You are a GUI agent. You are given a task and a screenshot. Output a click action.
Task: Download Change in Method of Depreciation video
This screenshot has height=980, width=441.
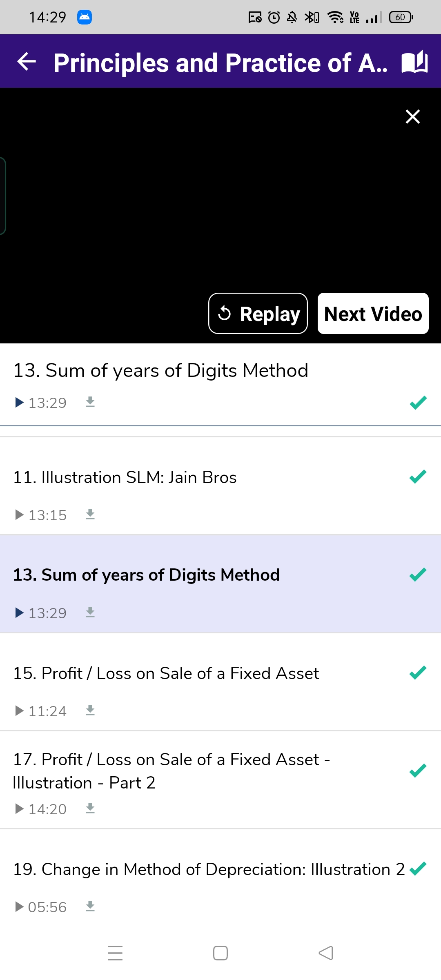pyautogui.click(x=90, y=906)
